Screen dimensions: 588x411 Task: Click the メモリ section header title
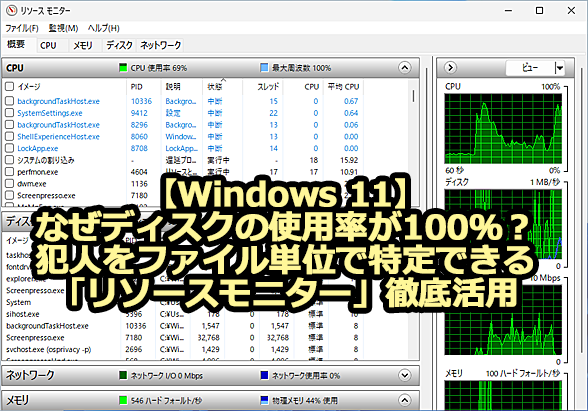tap(17, 400)
